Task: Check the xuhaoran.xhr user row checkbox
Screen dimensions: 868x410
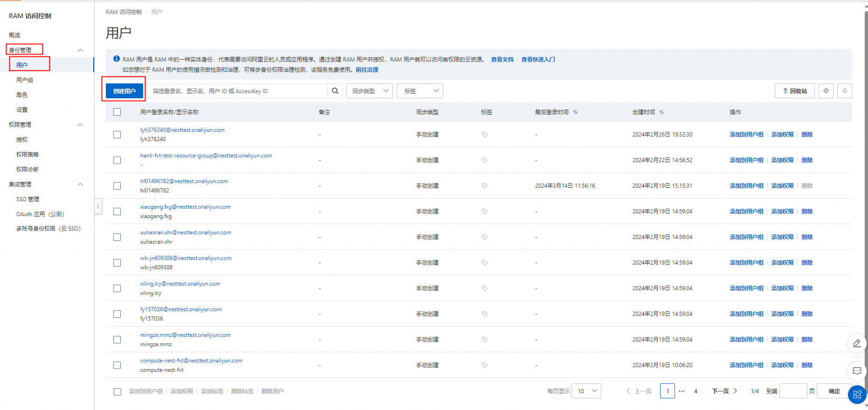Action: click(x=117, y=237)
